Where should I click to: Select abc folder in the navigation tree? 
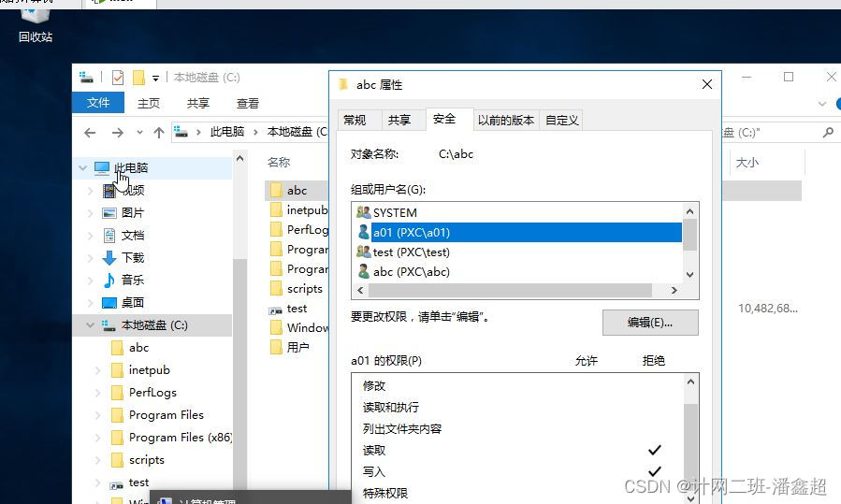coord(138,348)
